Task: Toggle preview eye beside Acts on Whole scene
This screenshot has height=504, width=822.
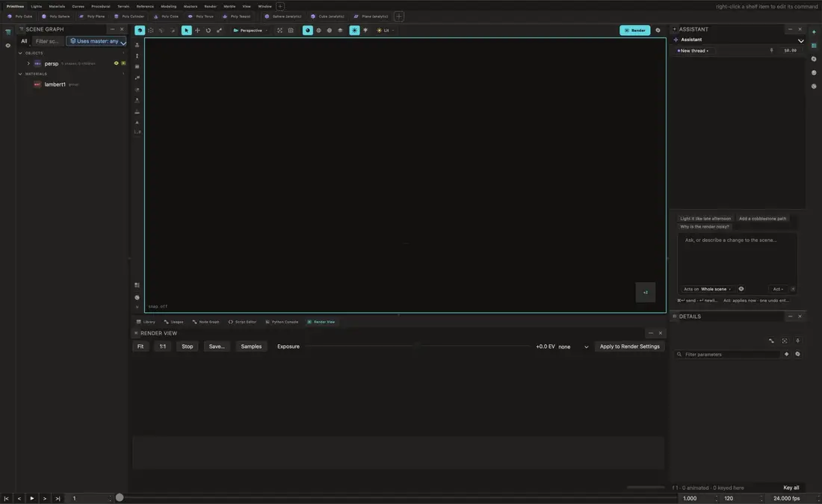Action: (741, 289)
